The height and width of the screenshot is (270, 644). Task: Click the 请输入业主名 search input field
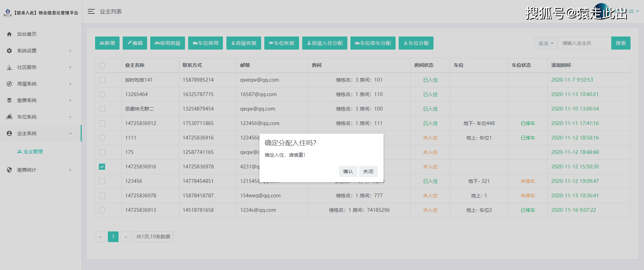(x=584, y=43)
